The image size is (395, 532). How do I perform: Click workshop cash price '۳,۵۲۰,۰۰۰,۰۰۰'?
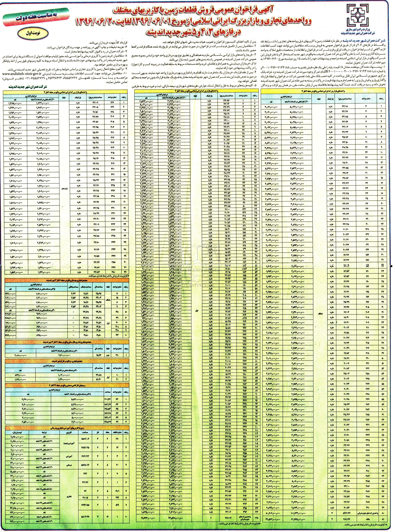click(28, 422)
